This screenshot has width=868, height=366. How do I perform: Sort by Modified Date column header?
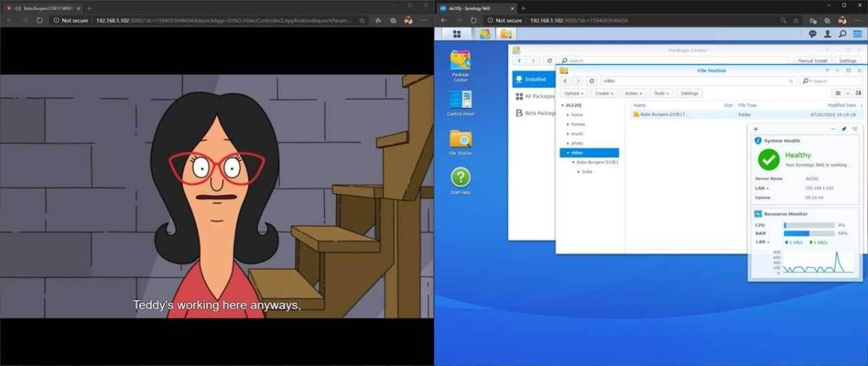click(x=841, y=105)
